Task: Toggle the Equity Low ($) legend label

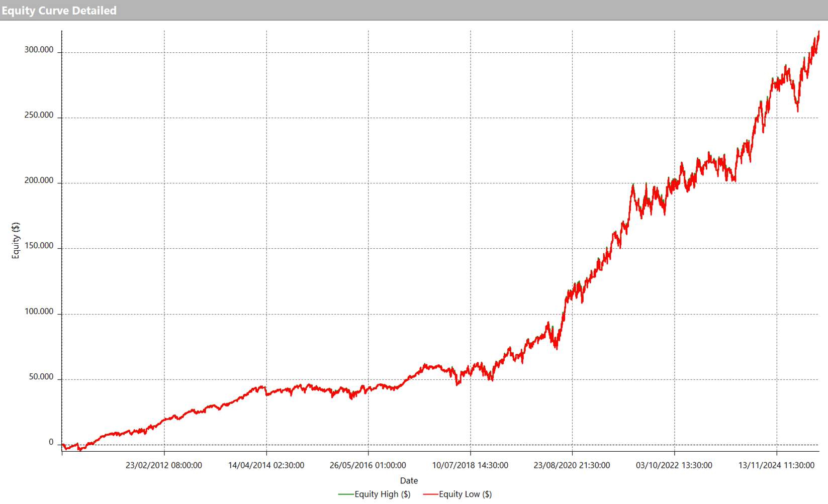Action: click(465, 494)
